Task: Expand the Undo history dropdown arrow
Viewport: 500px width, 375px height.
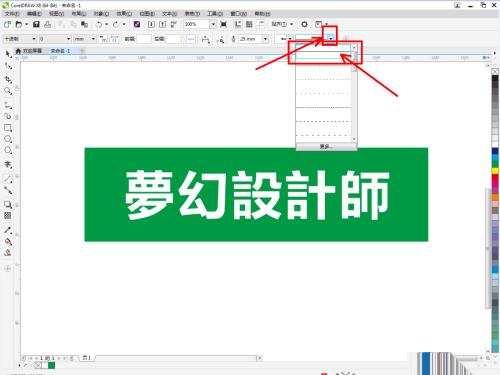Action: [107, 24]
